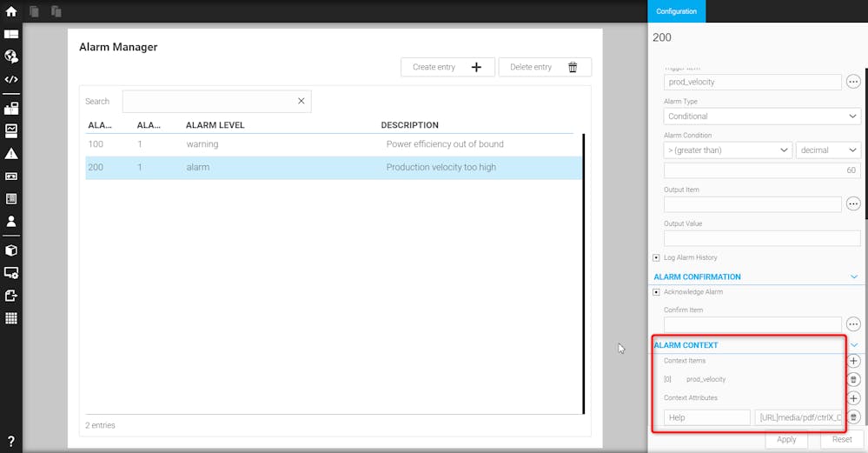Open the Alarm Type Conditional dropdown
This screenshot has height=453, width=868.
click(762, 117)
